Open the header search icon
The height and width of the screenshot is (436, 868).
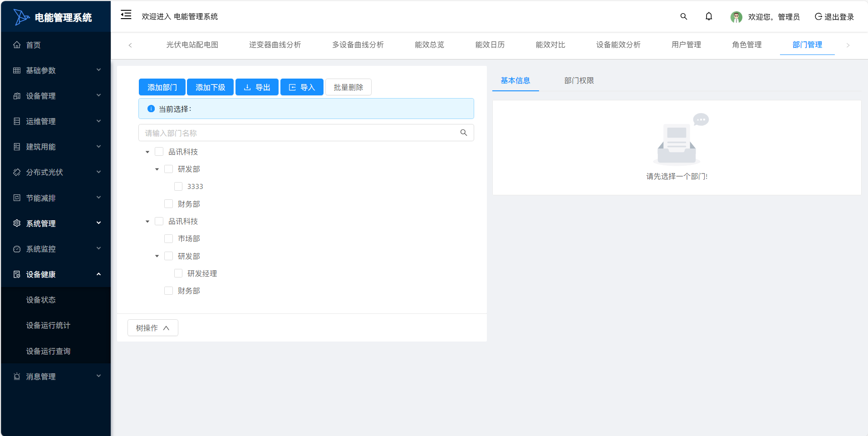tap(684, 17)
